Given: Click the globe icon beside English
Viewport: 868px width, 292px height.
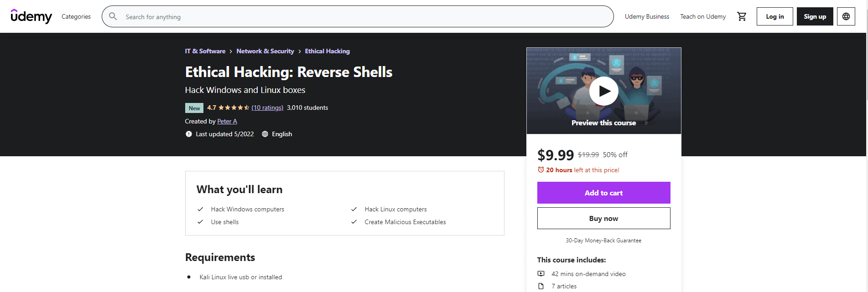Looking at the screenshot, I should click(265, 134).
